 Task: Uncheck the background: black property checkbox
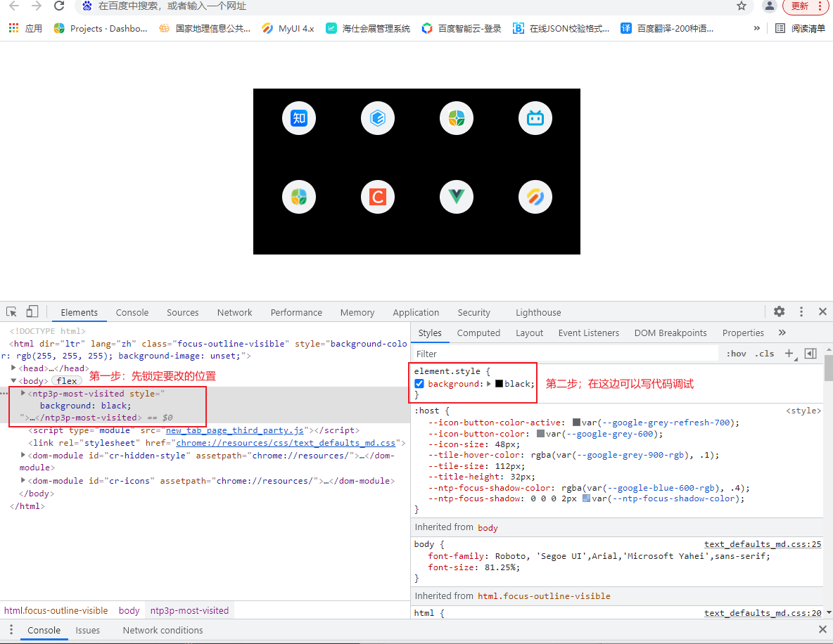pos(419,383)
